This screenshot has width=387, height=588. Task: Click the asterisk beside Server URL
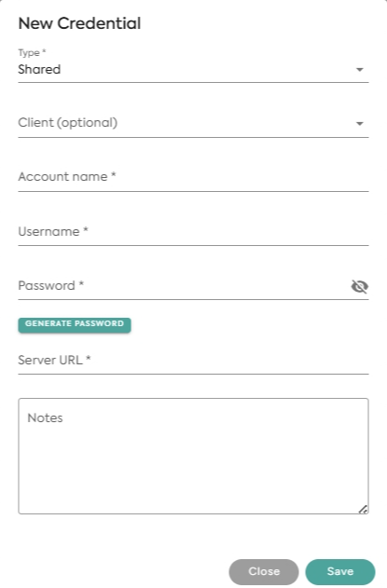[x=89, y=359]
